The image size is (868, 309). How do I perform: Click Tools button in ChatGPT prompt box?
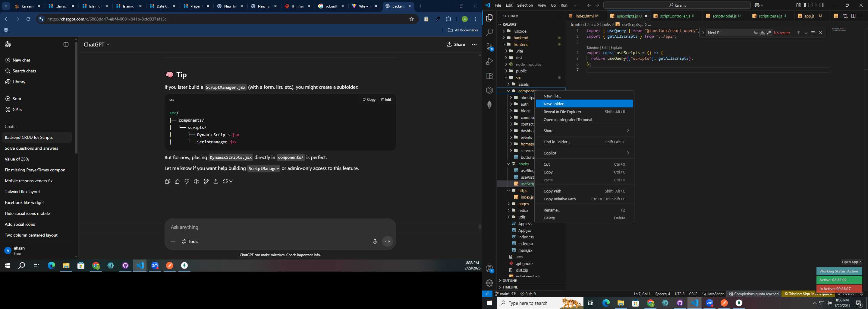[190, 241]
